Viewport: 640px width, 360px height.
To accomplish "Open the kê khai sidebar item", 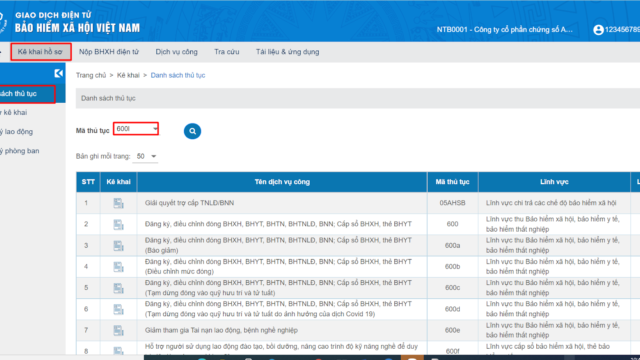I will tap(14, 112).
